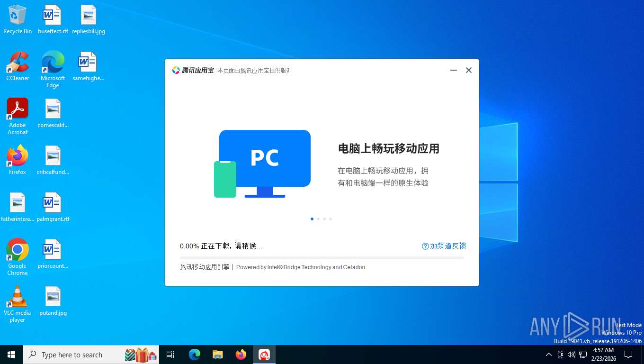
Task: Open buseffect.rtf on the desktop
Action: tap(53, 19)
